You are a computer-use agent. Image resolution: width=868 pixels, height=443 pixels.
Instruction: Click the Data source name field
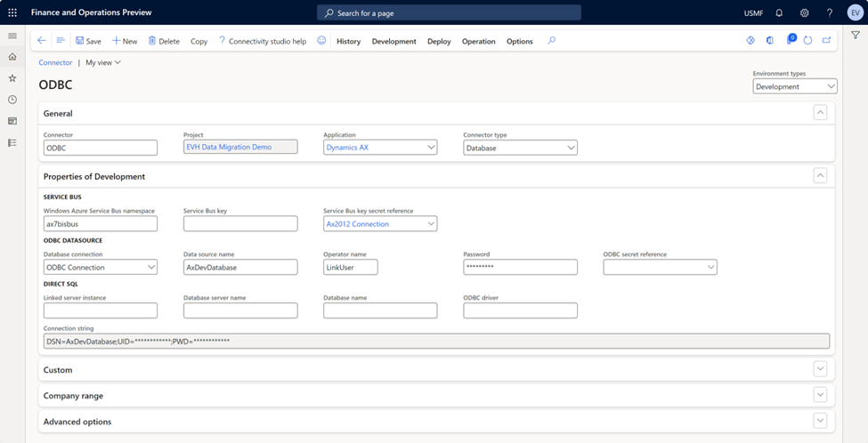pos(240,267)
